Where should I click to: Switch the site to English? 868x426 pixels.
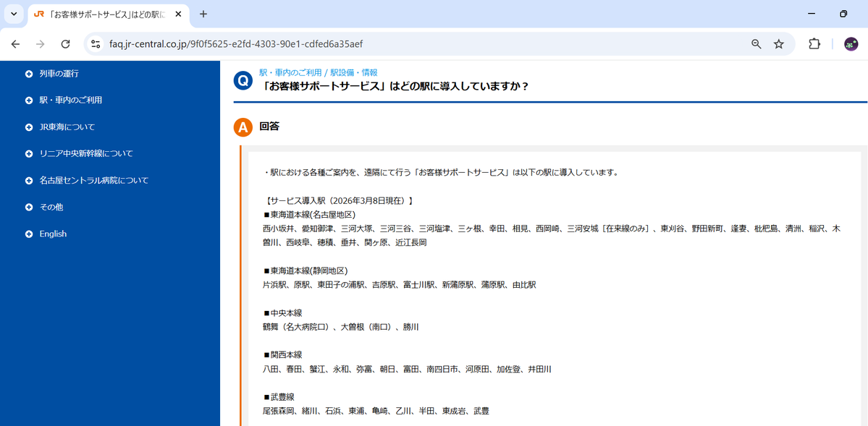(52, 233)
